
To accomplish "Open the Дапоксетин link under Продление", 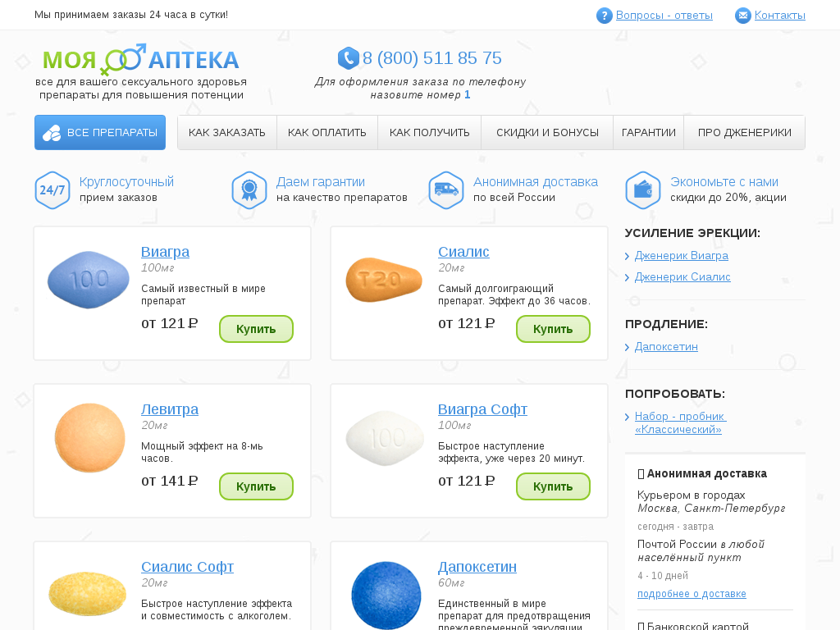I will [x=666, y=347].
